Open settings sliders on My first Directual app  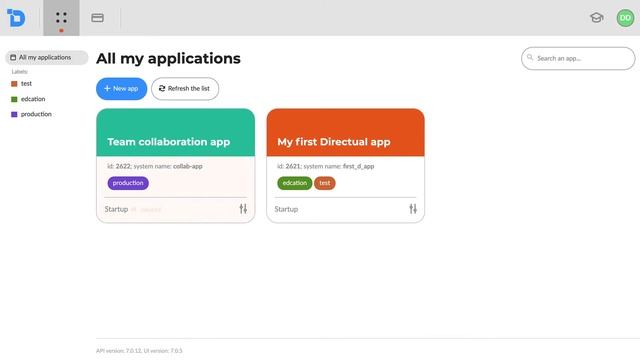coord(413,209)
